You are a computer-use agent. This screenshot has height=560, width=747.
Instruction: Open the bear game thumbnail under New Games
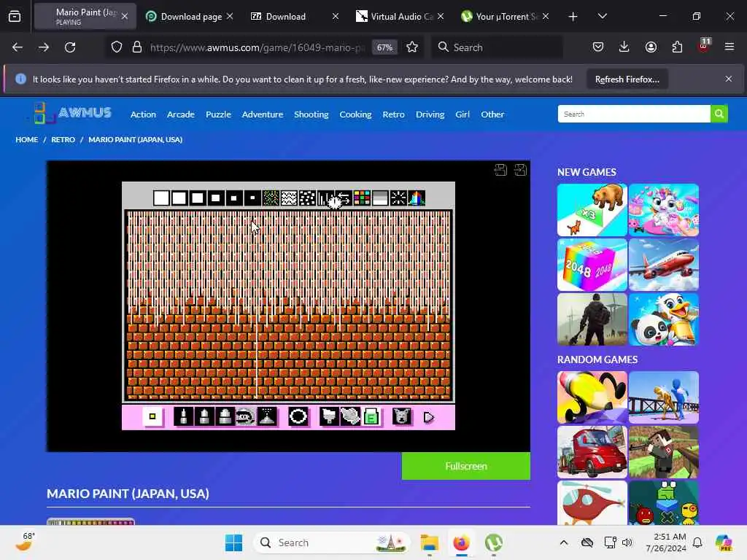(592, 210)
